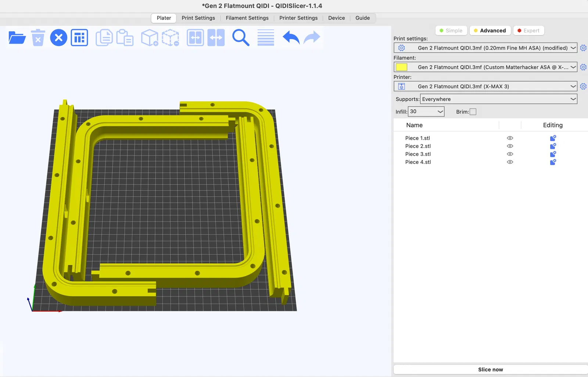588x377 pixels.
Task: Expand the Printer preset dropdown
Action: [x=485, y=86]
